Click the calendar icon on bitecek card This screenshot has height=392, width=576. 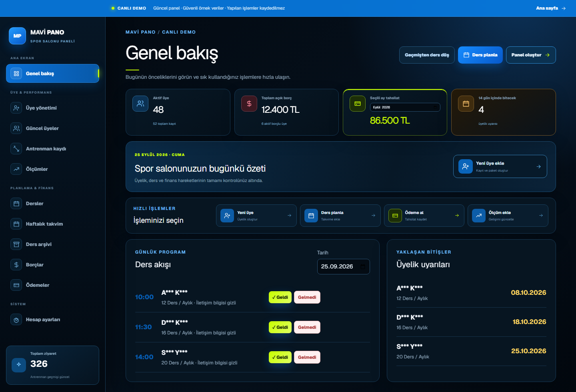(x=466, y=104)
